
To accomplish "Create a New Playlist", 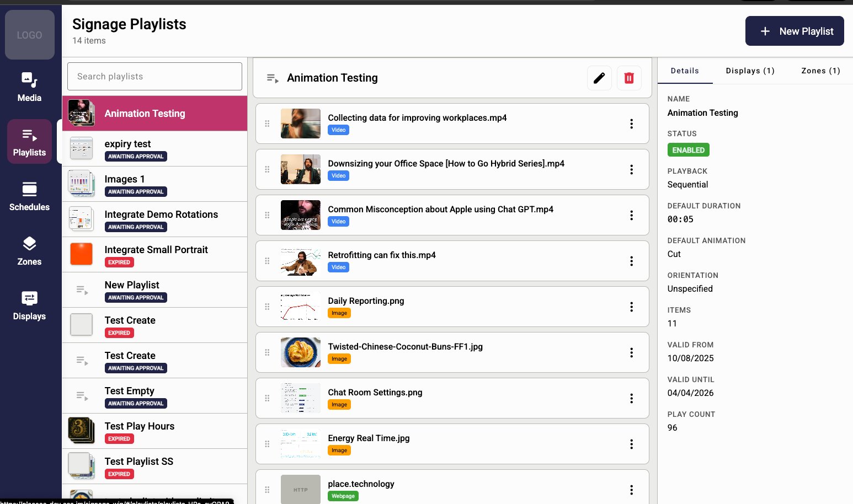I will point(795,31).
